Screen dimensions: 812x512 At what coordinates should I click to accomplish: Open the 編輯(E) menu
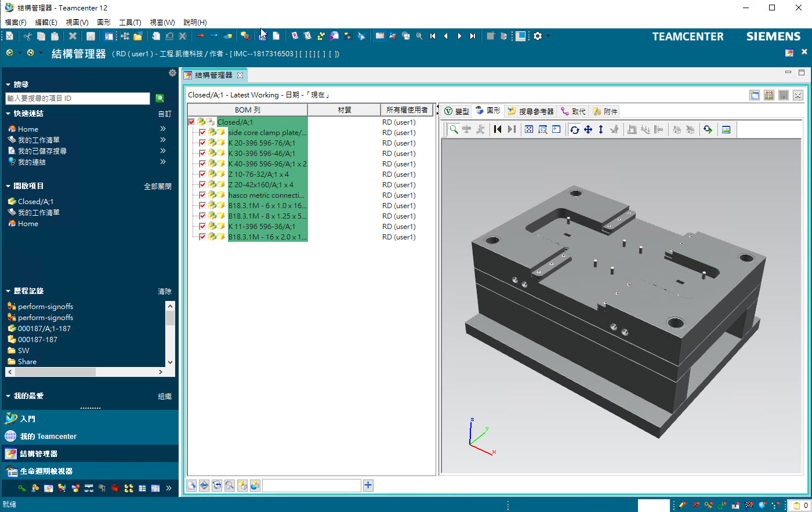[x=46, y=22]
